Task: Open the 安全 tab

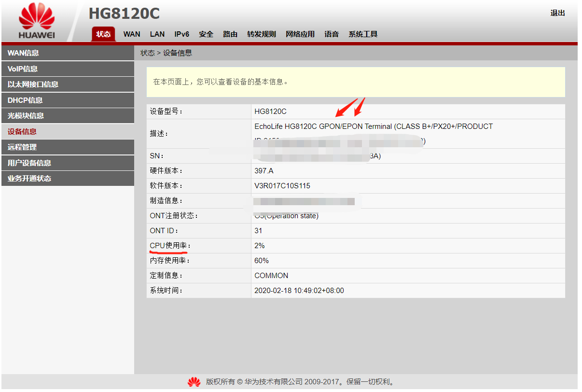Action: tap(206, 34)
